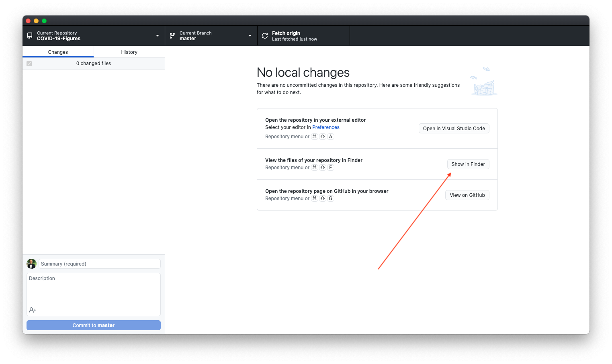612x364 pixels.
Task: Click the A shortcut key in editor row
Action: coord(331,137)
